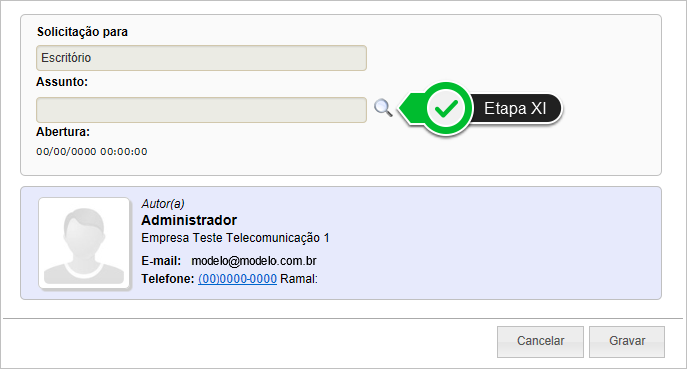The height and width of the screenshot is (369, 687).
Task: Click the Gravar button
Action: click(x=627, y=341)
